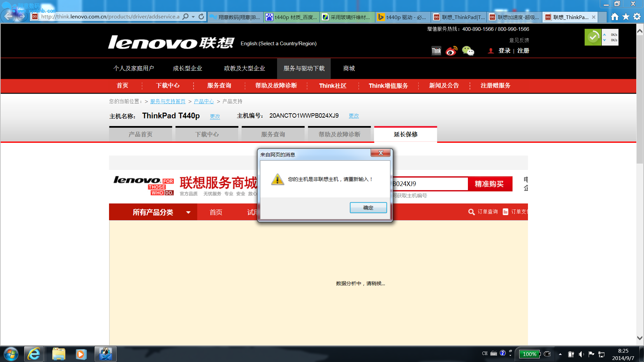Click 下载中心 in red navigation bar
Screen dimensions: 644x362
(x=168, y=85)
